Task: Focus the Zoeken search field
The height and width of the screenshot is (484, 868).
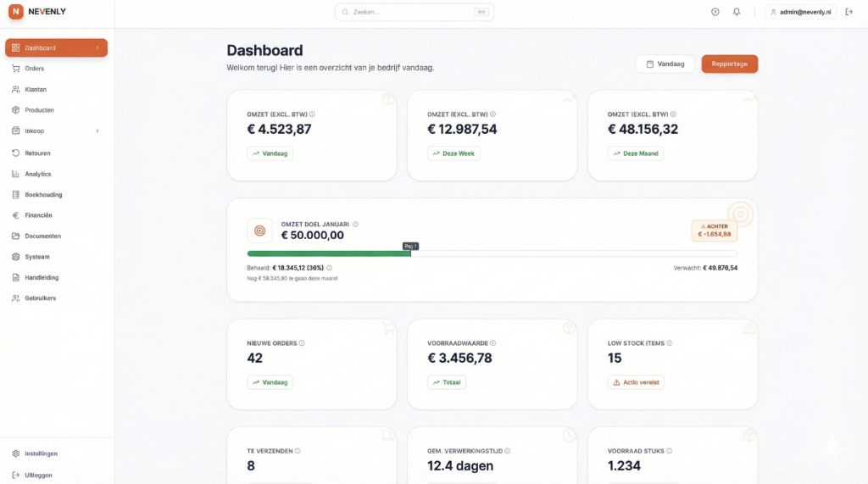Action: (x=414, y=12)
